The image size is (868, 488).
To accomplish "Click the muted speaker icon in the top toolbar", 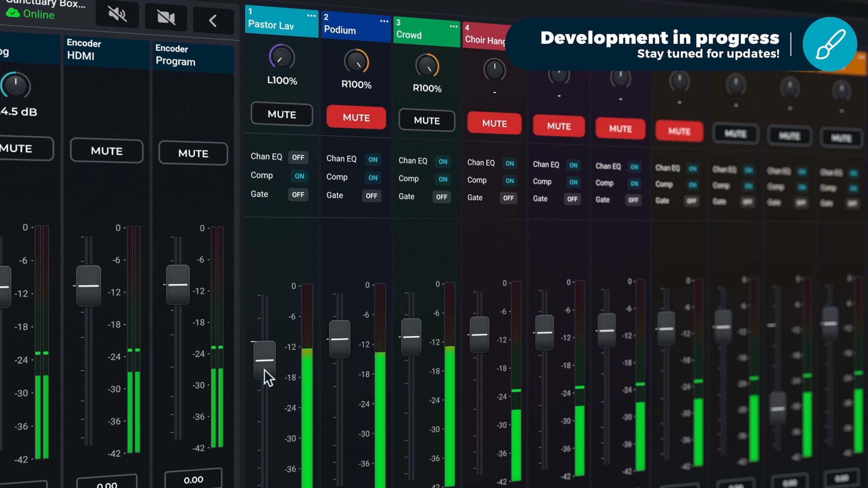I will pos(117,14).
